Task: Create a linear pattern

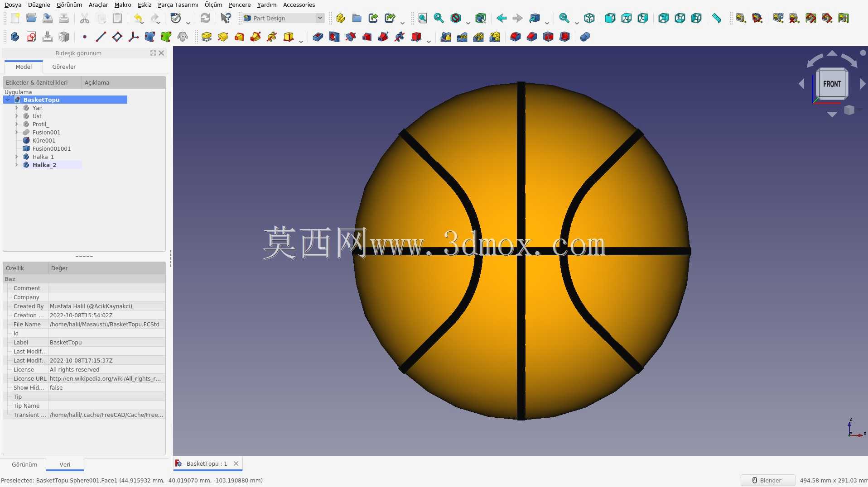Action: coord(462,37)
